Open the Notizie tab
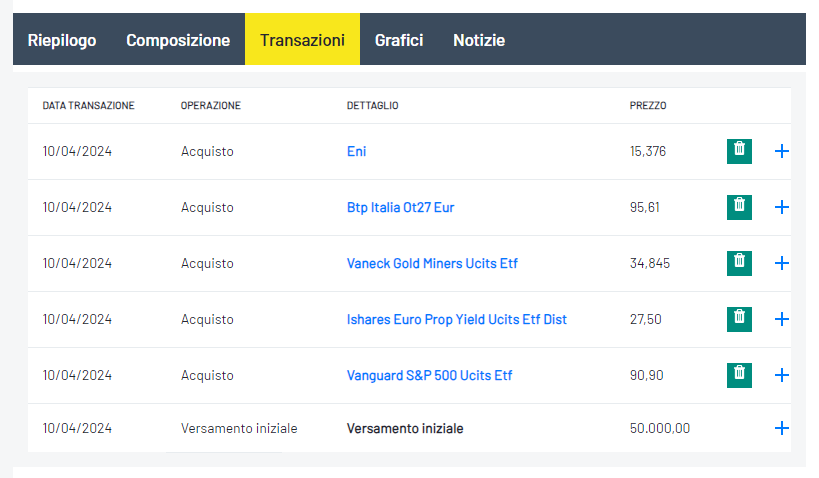Viewport: 819px width, 478px height. (x=479, y=40)
